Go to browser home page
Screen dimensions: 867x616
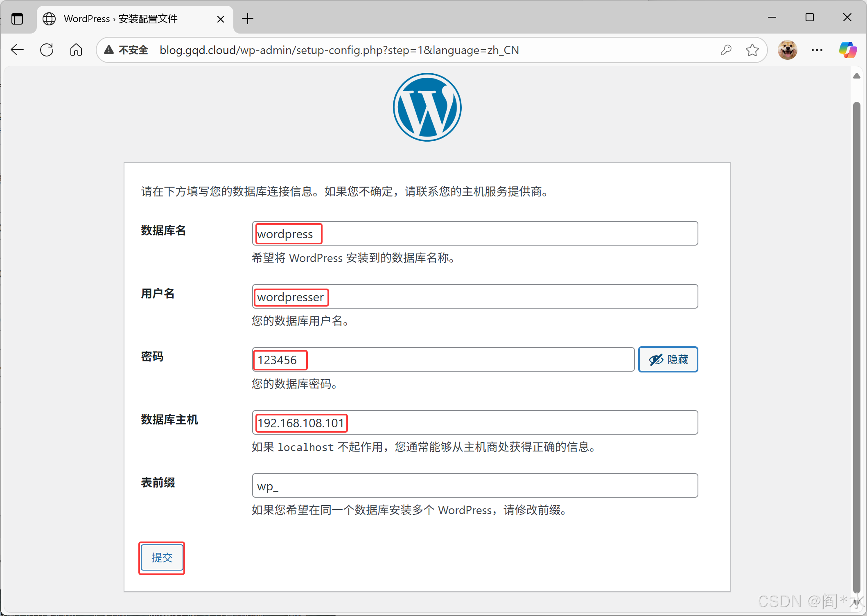pos(76,50)
